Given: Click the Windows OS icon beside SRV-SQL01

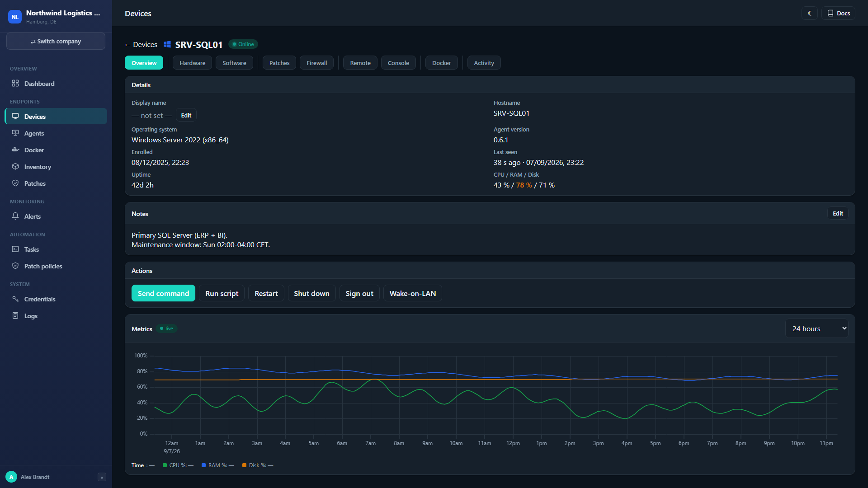Looking at the screenshot, I should (x=167, y=44).
